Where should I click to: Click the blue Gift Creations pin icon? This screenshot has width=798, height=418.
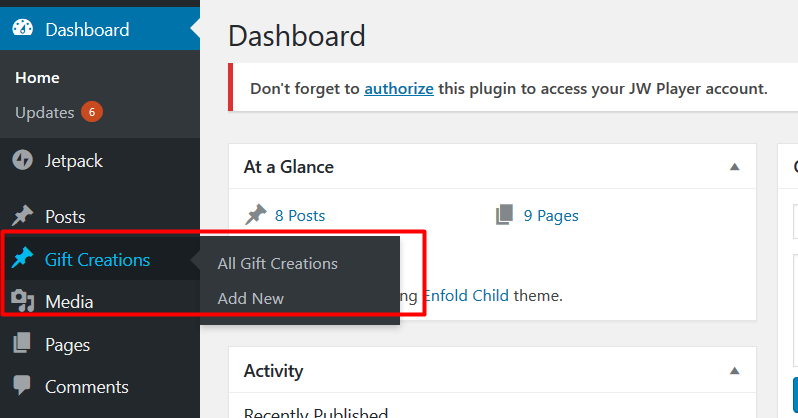coord(22,258)
